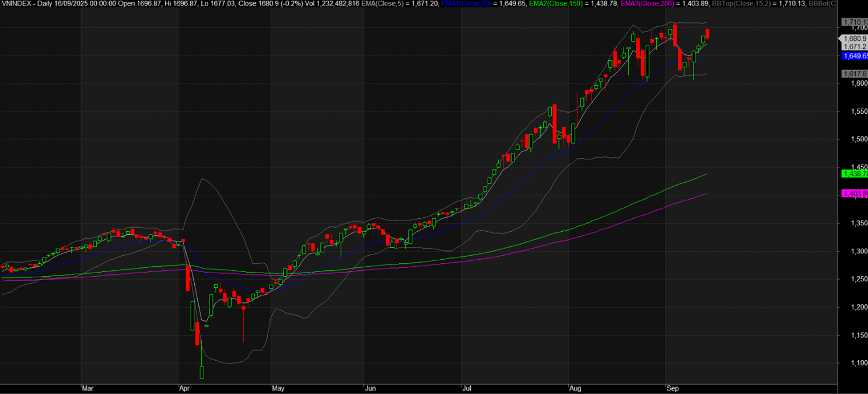868x394 pixels.
Task: Click the VNINDEX symbol name in the title
Action: point(17,4)
